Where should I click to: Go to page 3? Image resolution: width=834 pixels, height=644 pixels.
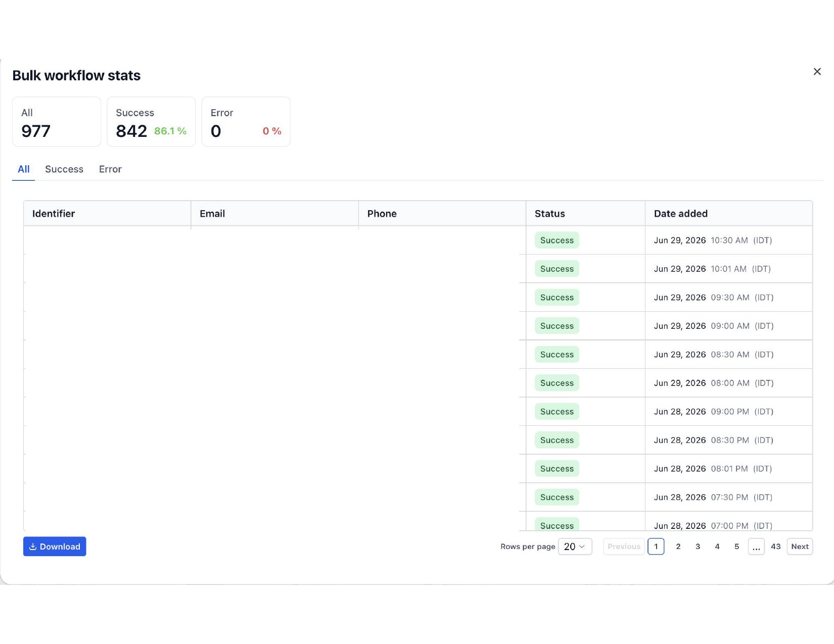tap(698, 547)
